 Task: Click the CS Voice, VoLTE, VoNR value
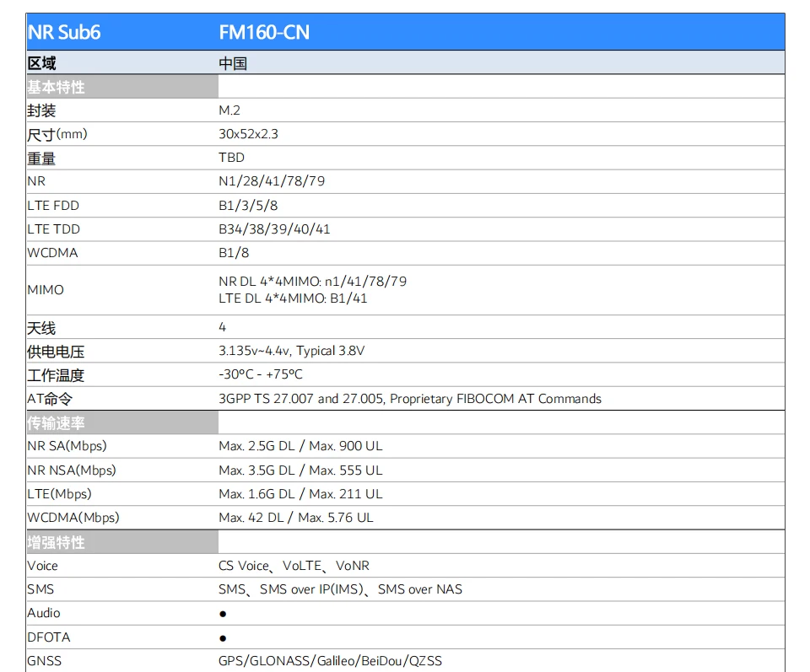pos(294,566)
